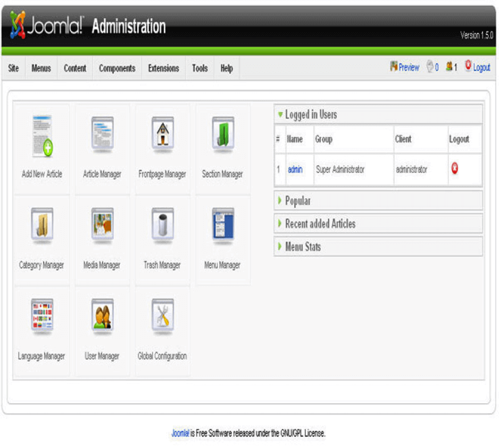Screen dimensions: 500x448
Task: Click the Category Manager label
Action: point(41,265)
